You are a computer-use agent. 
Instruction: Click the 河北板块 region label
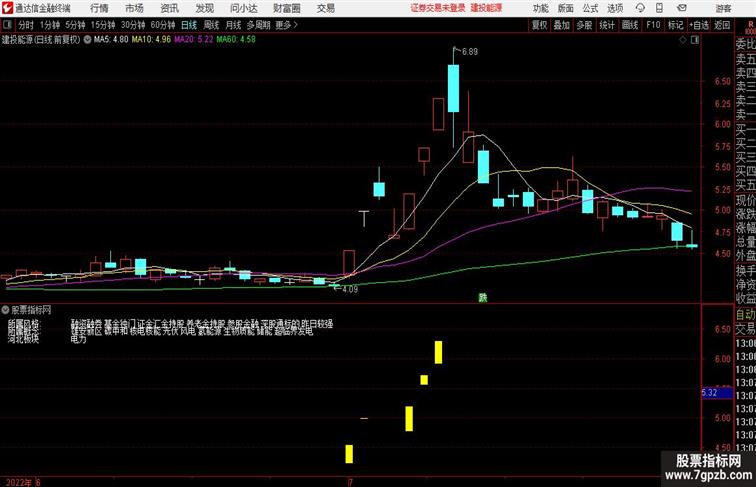click(x=23, y=339)
